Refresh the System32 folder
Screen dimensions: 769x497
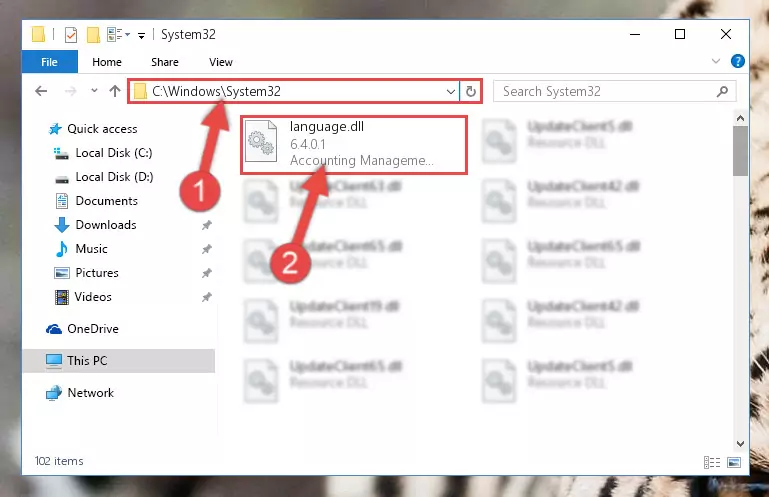point(471,92)
